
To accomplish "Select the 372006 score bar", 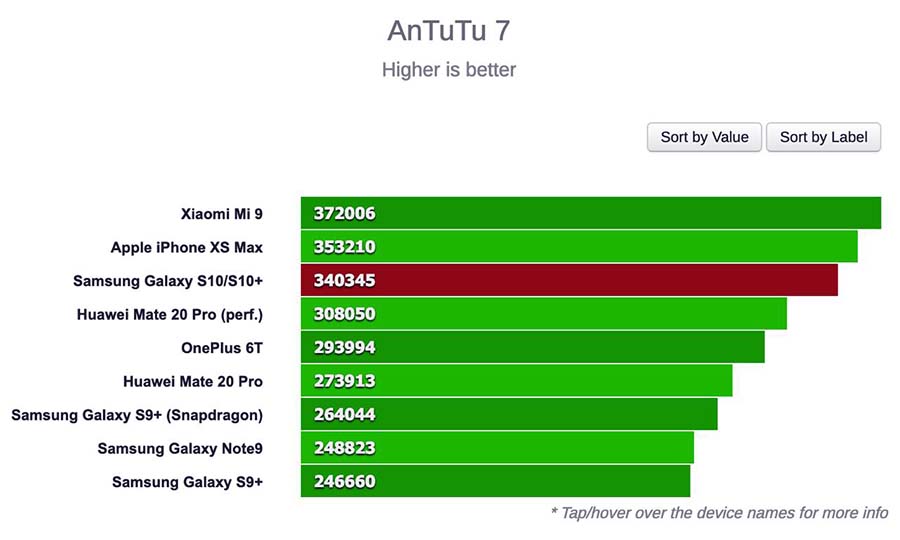I will (x=591, y=213).
